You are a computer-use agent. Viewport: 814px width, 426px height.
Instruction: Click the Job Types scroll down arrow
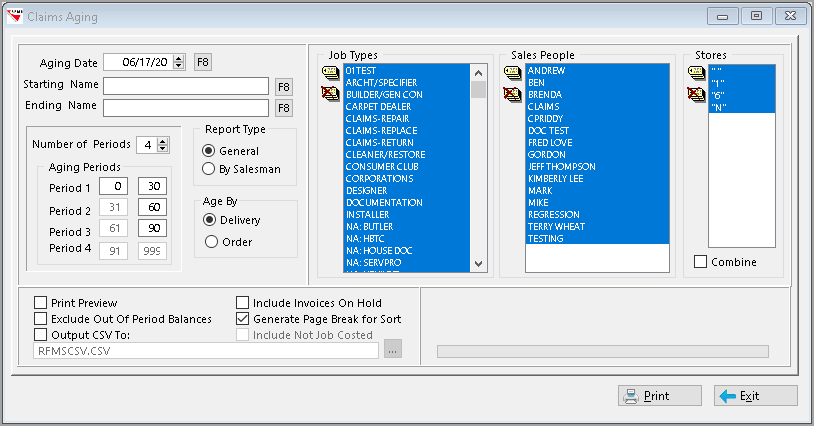(478, 264)
